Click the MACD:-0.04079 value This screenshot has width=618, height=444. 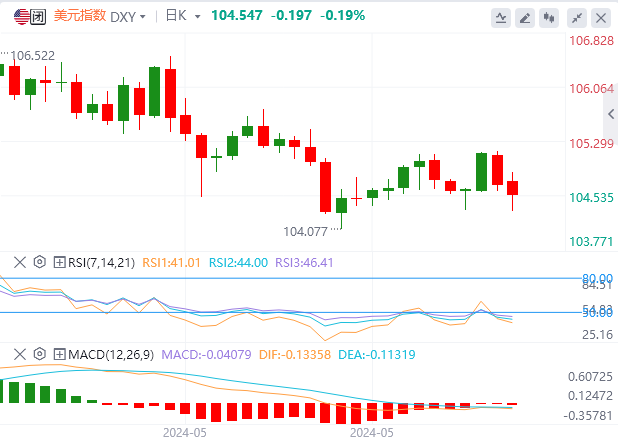pos(207,355)
